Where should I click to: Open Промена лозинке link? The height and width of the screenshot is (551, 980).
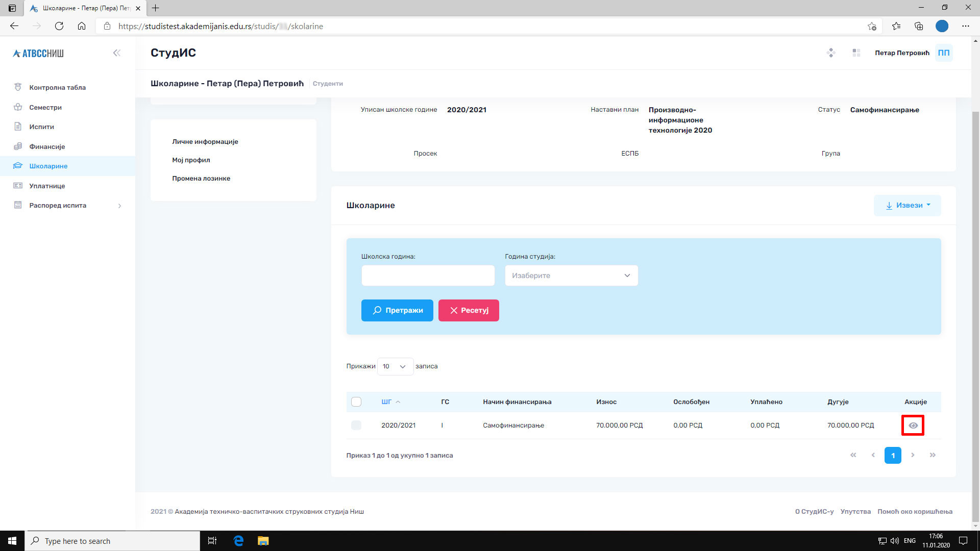pos(201,179)
